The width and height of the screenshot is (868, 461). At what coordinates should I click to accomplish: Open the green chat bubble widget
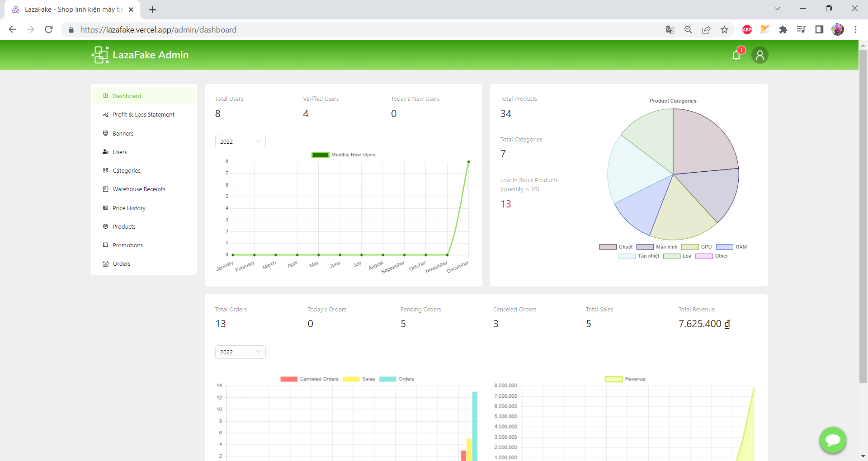point(833,440)
